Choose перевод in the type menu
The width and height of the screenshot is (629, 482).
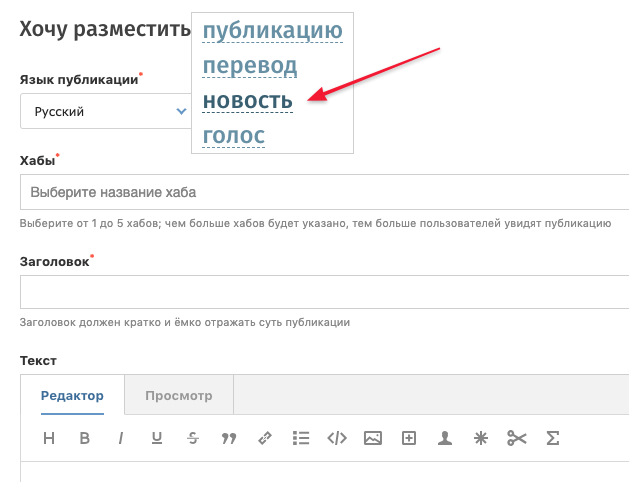click(x=250, y=65)
